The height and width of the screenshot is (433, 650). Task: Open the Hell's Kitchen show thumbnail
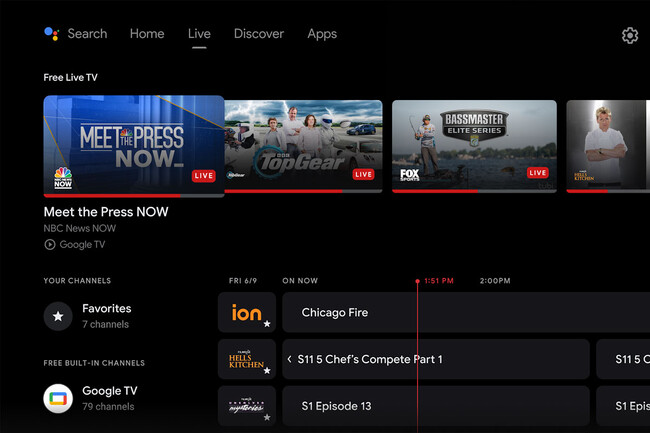(x=608, y=146)
